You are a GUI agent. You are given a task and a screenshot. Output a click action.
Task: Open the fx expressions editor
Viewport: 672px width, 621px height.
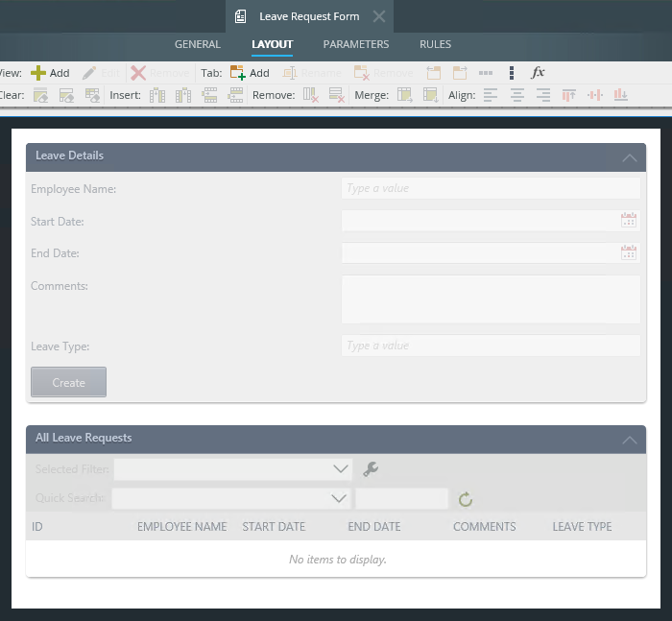(x=538, y=72)
